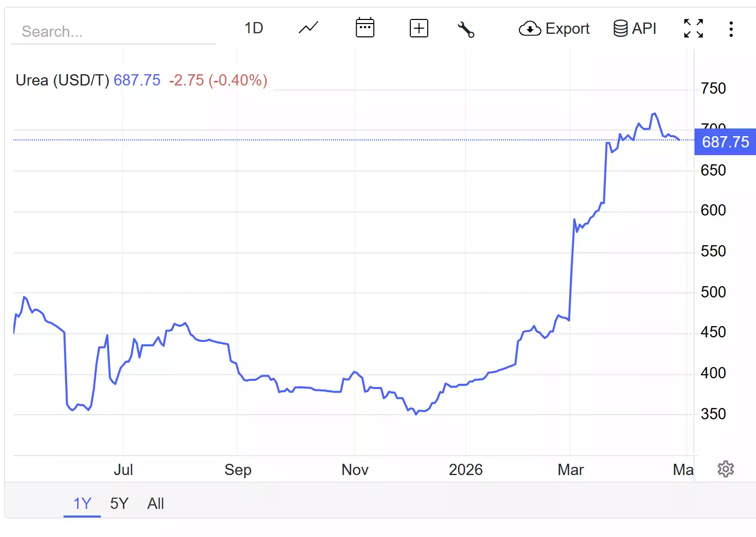Switch to the 5Y timeframe
Image resolution: width=756 pixels, height=537 pixels.
pyautogui.click(x=119, y=504)
